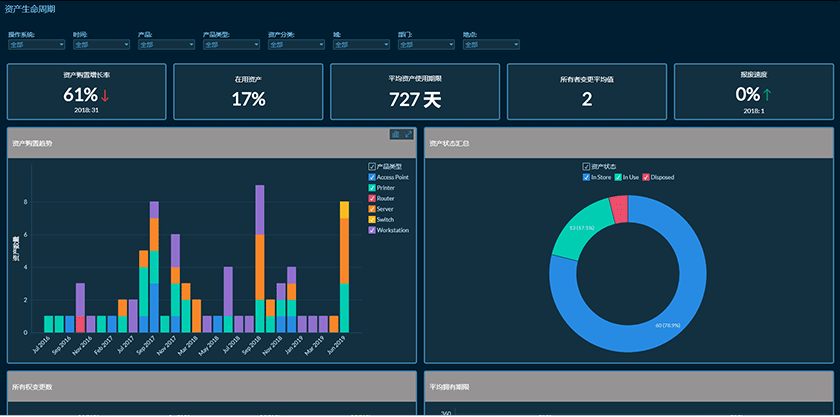Click the tallest bar at Sep 2018
Image resolution: width=840 pixels, height=417 pixels.
tap(260, 259)
